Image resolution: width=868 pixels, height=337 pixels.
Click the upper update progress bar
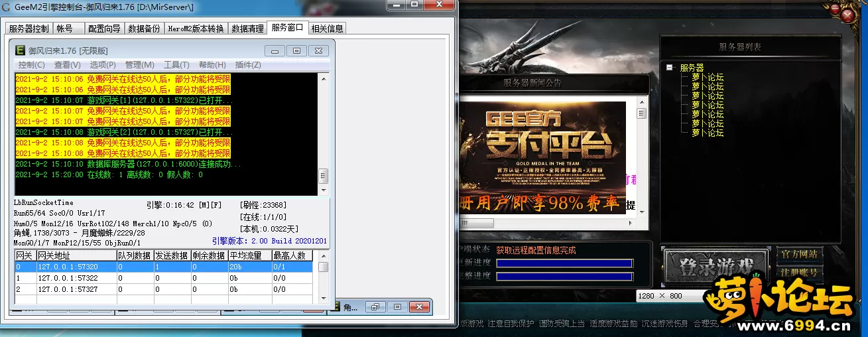[564, 263]
